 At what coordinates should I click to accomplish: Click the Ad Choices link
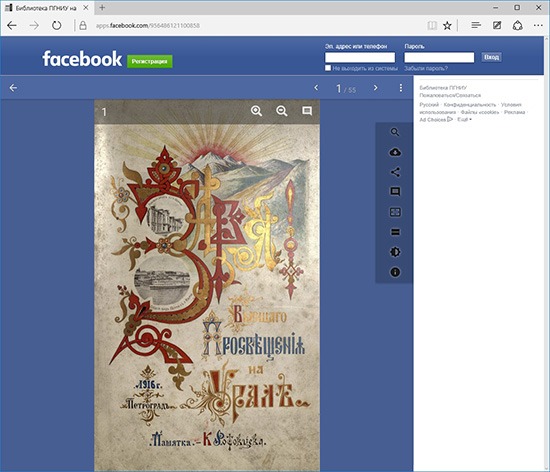(436, 120)
